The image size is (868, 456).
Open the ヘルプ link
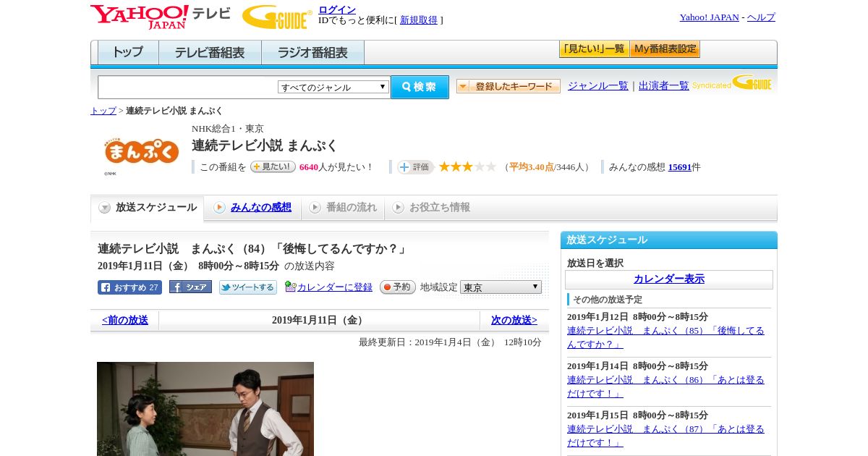[x=761, y=17]
